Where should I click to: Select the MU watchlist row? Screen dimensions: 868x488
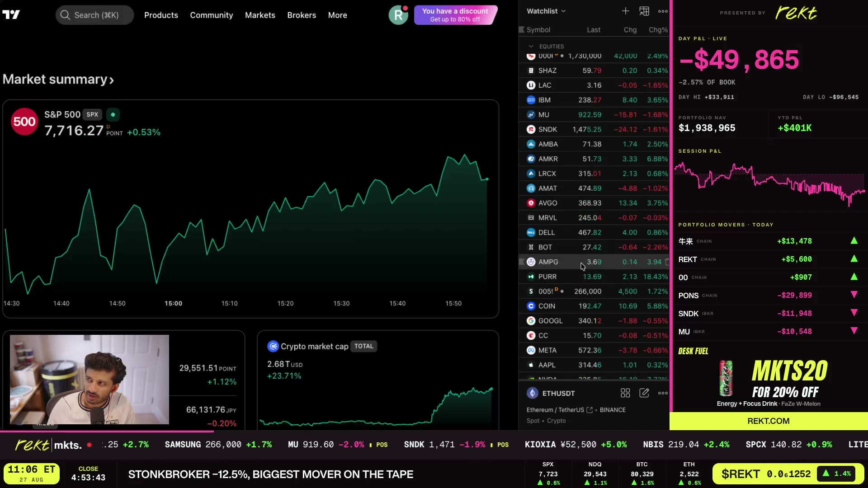pyautogui.click(x=594, y=115)
